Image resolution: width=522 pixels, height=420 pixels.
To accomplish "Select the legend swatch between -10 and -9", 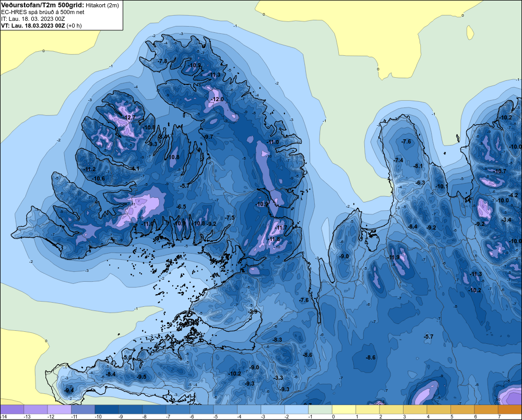I will pos(107,410).
